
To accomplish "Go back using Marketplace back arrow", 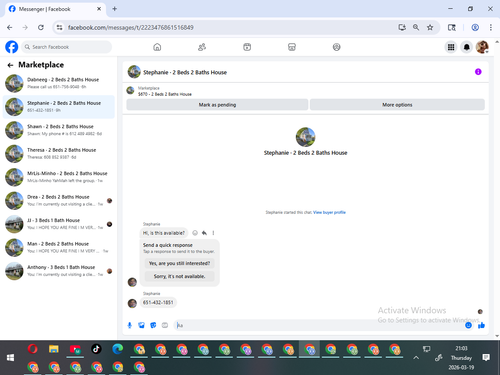I will [10, 65].
